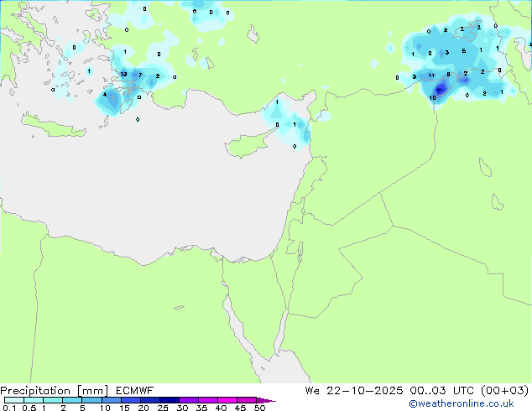Click the 0.5–1 mm legend color box
This screenshot has height=411, width=532.
(34, 400)
